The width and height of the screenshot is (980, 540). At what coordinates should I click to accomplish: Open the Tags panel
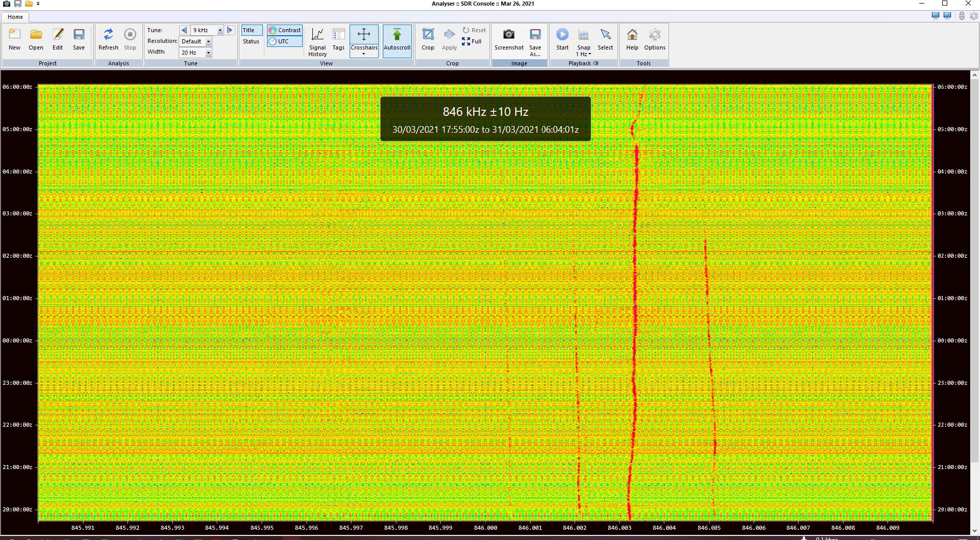338,39
